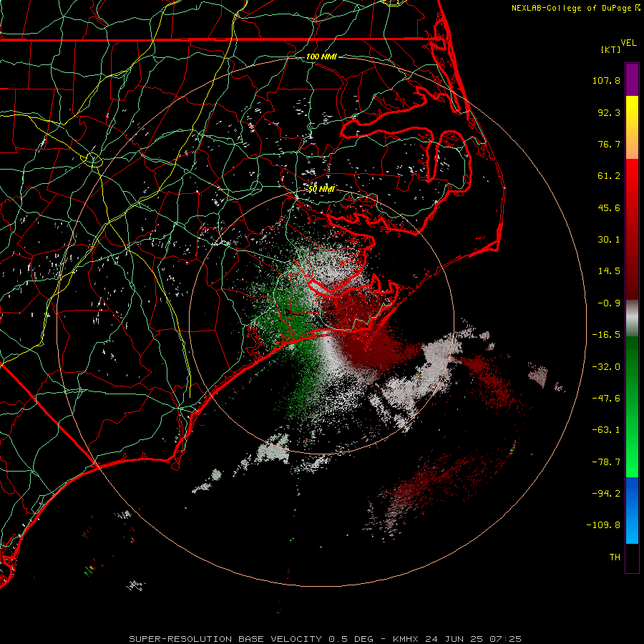
Task: Select the 61.2 value on the velocity scale
Action: point(609,176)
